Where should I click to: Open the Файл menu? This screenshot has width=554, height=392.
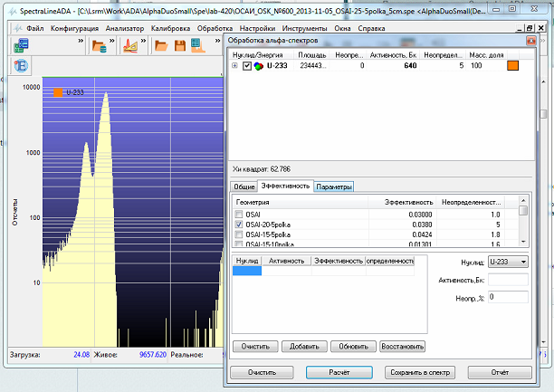[35, 28]
